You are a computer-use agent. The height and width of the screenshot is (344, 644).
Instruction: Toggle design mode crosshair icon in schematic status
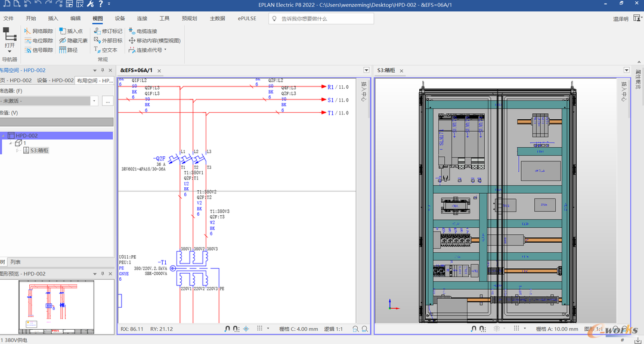246,329
